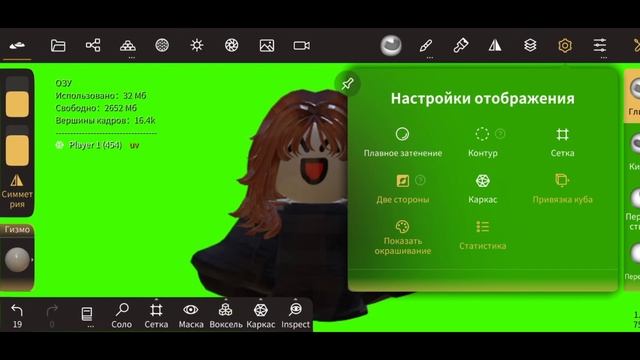The width and height of the screenshot is (640, 360).
Task: Click the 'ОЗУ' heading text
Action: point(64,83)
